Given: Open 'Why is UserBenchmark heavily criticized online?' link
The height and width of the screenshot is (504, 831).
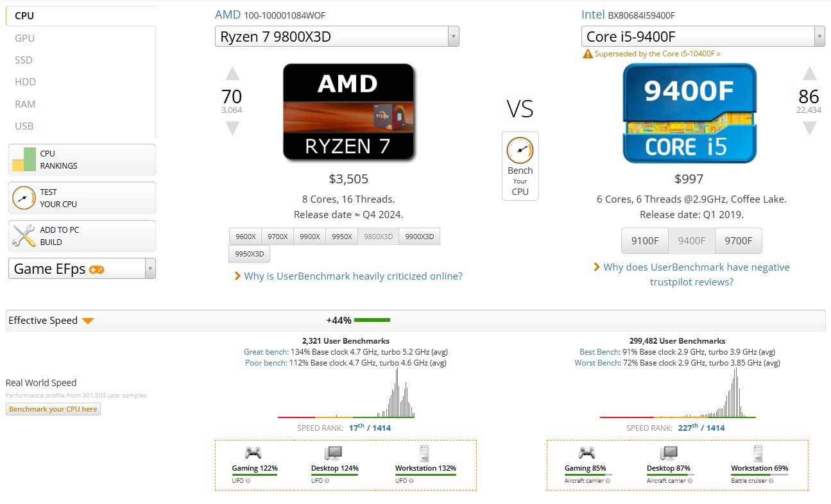Looking at the screenshot, I should point(353,276).
